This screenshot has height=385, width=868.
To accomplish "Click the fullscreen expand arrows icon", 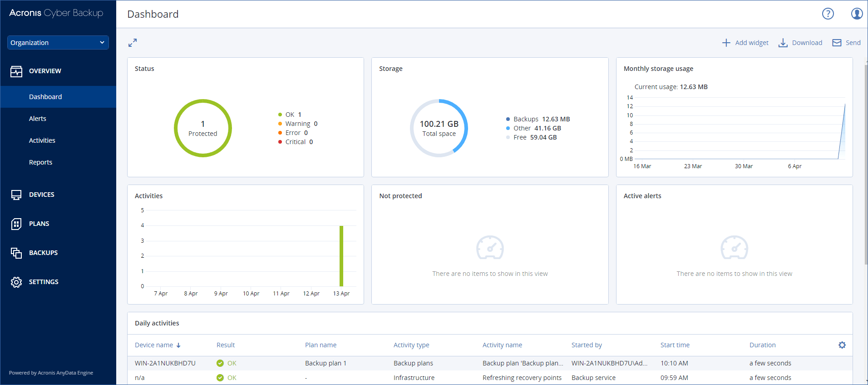I will (133, 43).
